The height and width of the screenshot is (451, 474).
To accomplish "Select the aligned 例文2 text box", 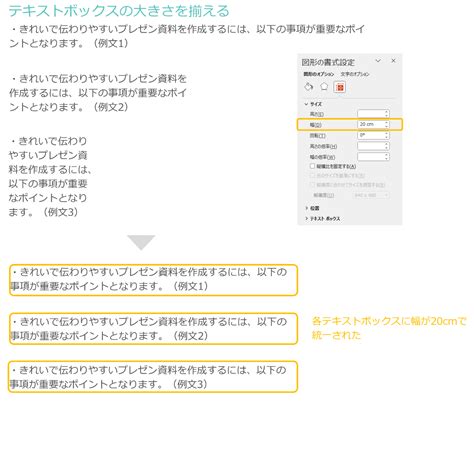I will pyautogui.click(x=153, y=329).
